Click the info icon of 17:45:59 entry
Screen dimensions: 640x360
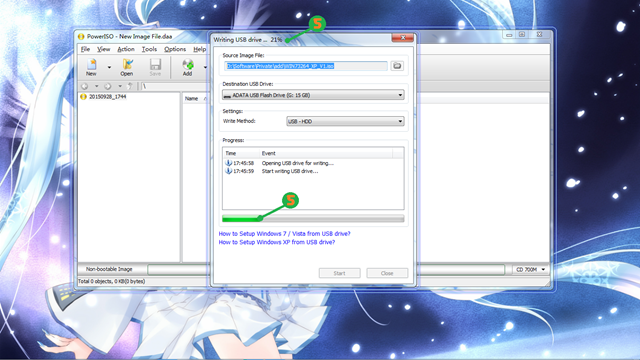click(229, 171)
